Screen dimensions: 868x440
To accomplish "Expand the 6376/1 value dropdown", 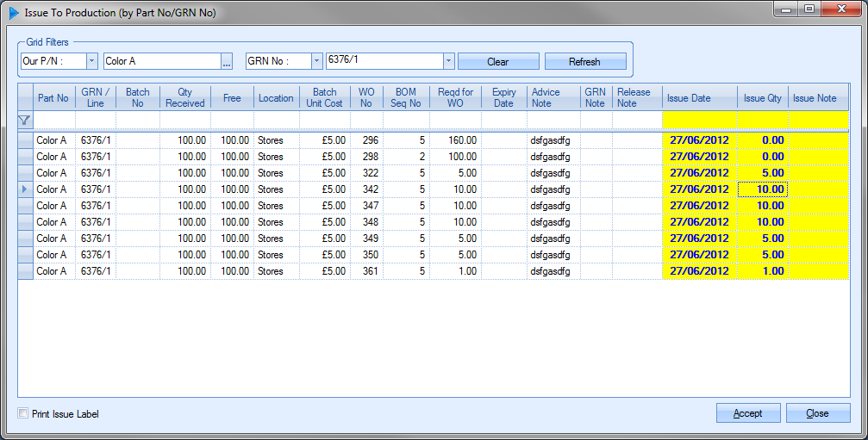I will pyautogui.click(x=448, y=62).
